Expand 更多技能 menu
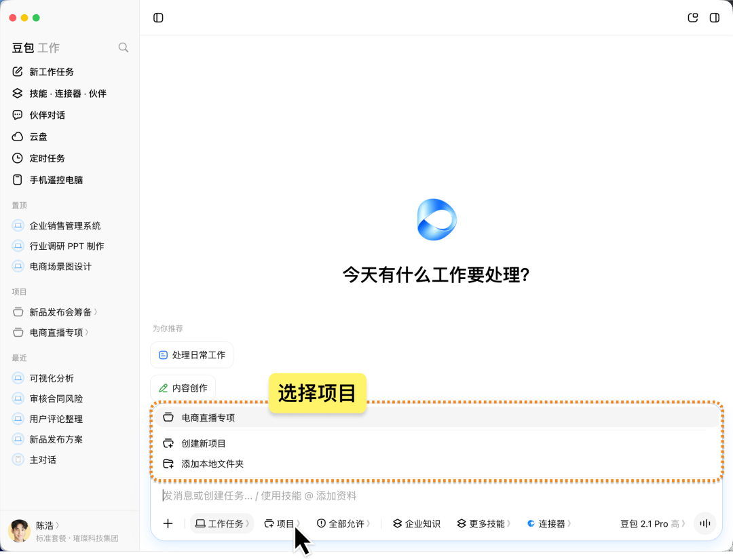 483,523
